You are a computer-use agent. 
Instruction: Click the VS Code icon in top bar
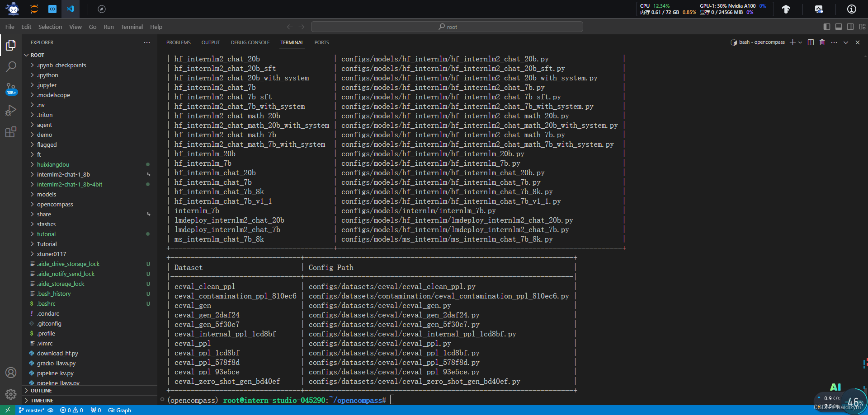click(x=71, y=9)
